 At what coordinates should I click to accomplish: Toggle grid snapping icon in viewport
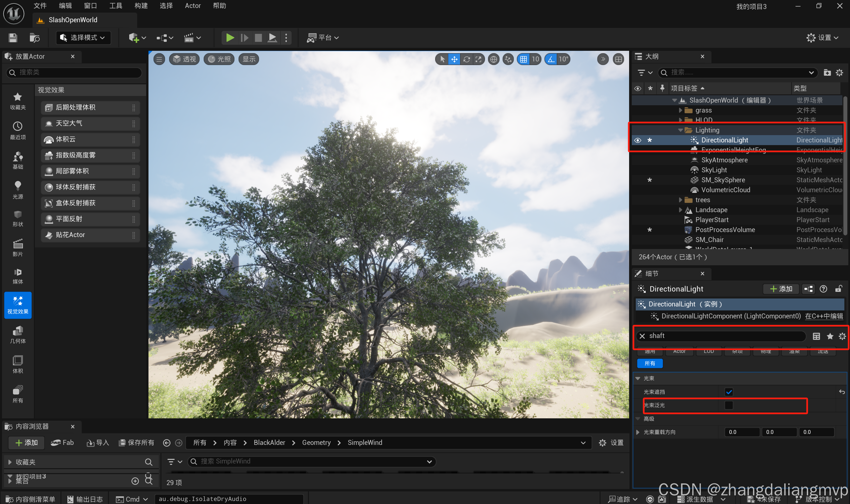tap(523, 59)
